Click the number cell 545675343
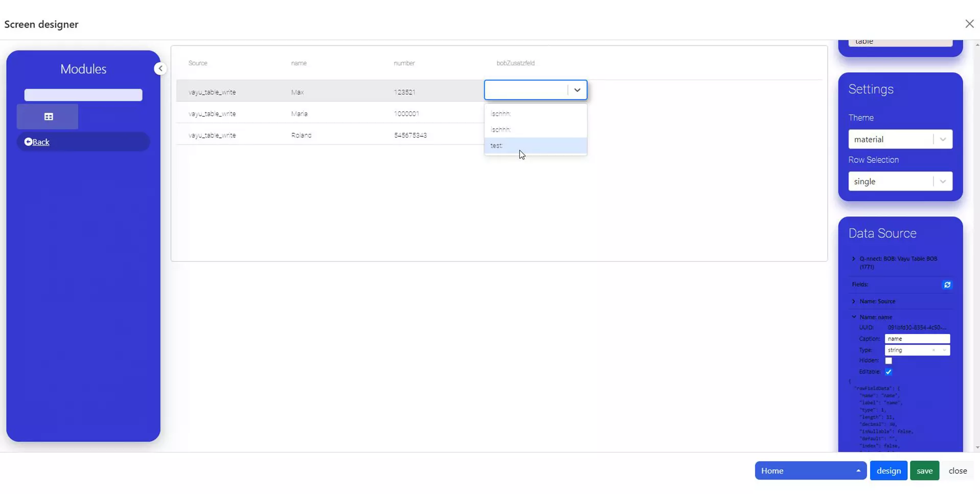980x494 pixels. tap(411, 135)
